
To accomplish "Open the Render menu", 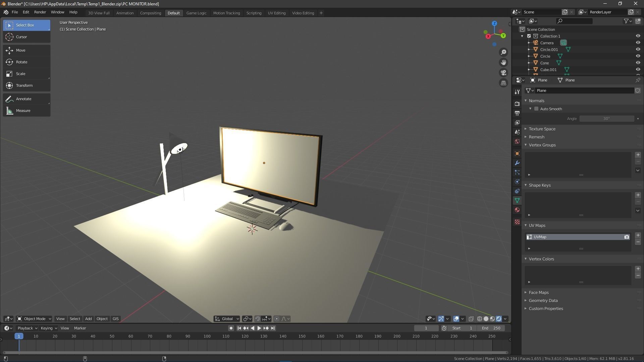I will pos(40,12).
